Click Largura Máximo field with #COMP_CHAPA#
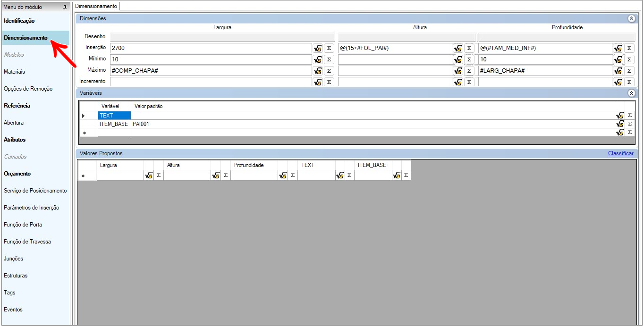The image size is (644, 327). pos(211,71)
